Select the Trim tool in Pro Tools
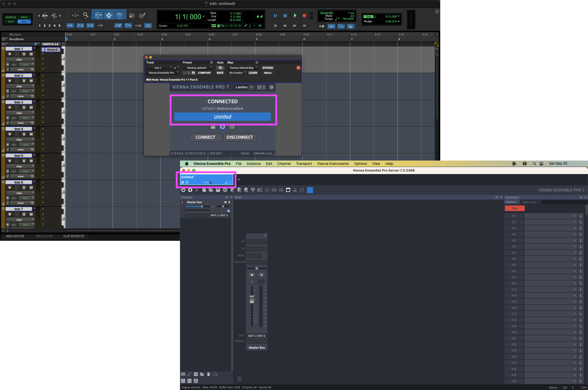The width and height of the screenshot is (588, 390). tap(98, 16)
